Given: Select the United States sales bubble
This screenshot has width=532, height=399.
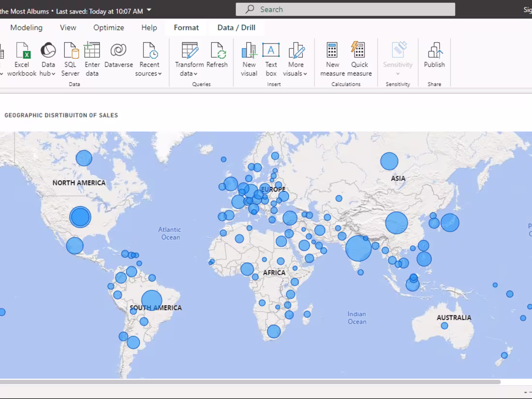Looking at the screenshot, I should [80, 217].
